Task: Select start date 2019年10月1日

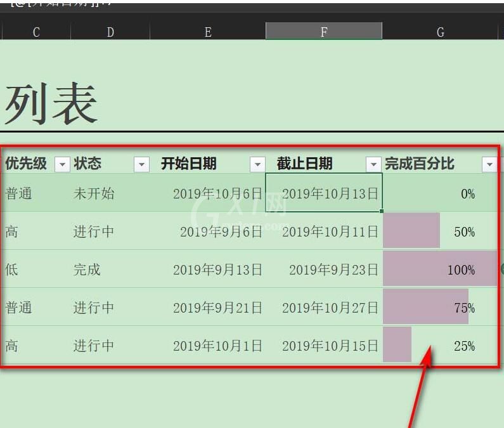Action: (x=208, y=345)
